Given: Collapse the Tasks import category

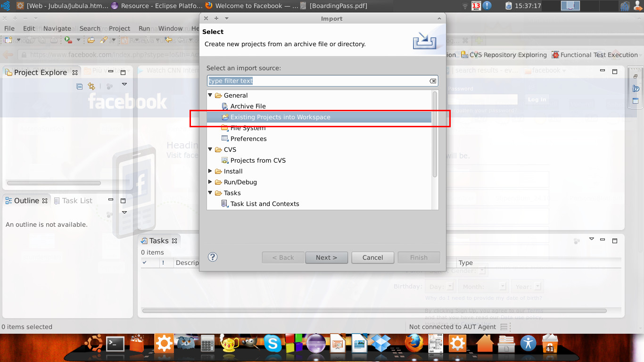Looking at the screenshot, I should coord(210,193).
